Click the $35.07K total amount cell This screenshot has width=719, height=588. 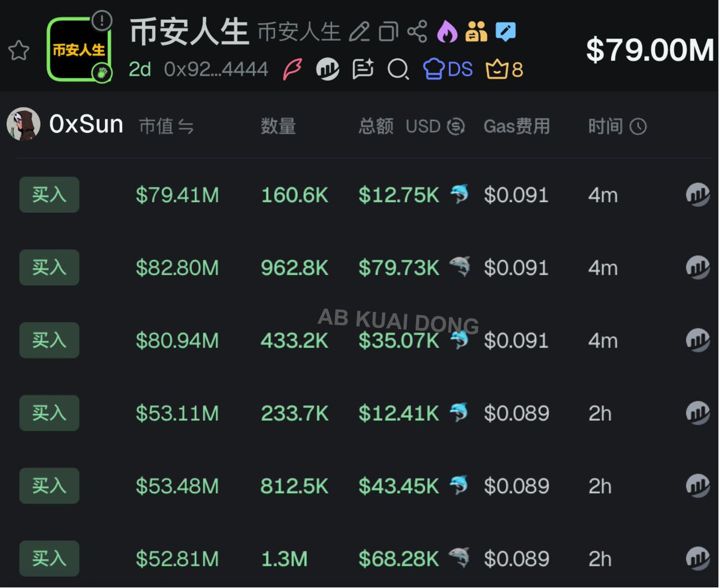(x=399, y=341)
